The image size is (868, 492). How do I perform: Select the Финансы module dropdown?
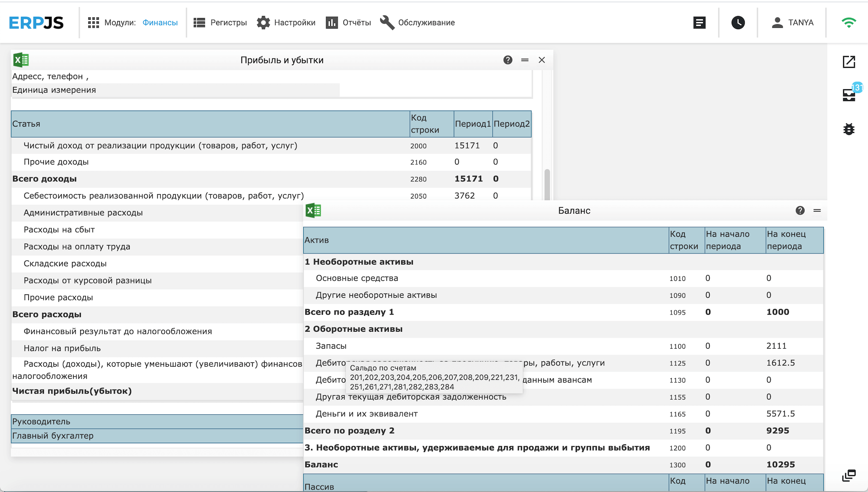coord(160,23)
